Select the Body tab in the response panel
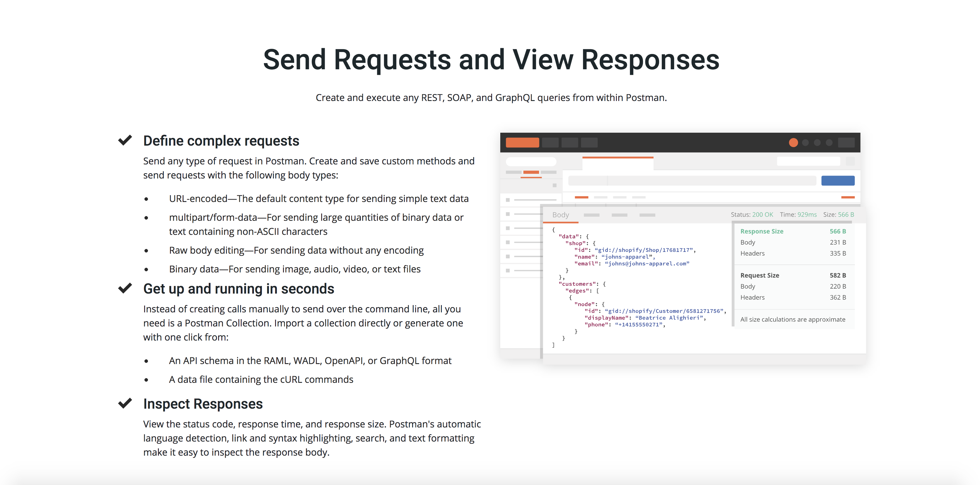This screenshot has width=980, height=485. (560, 215)
